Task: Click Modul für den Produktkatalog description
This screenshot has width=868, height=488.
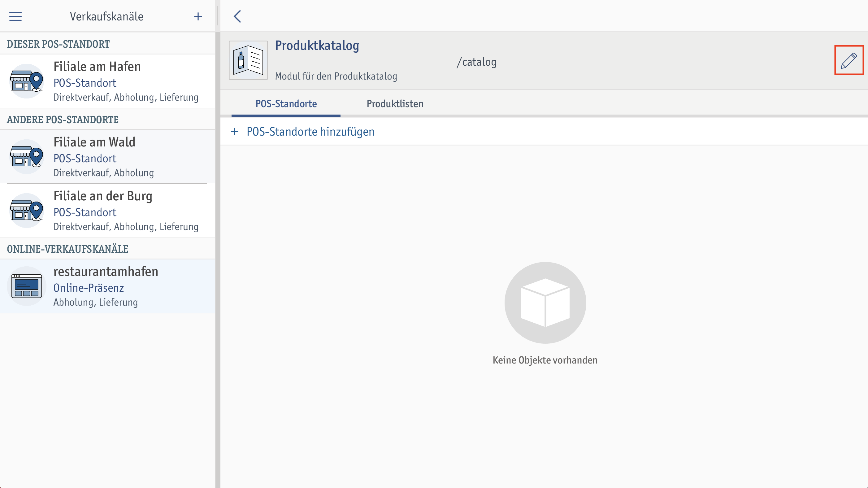Action: (x=336, y=76)
